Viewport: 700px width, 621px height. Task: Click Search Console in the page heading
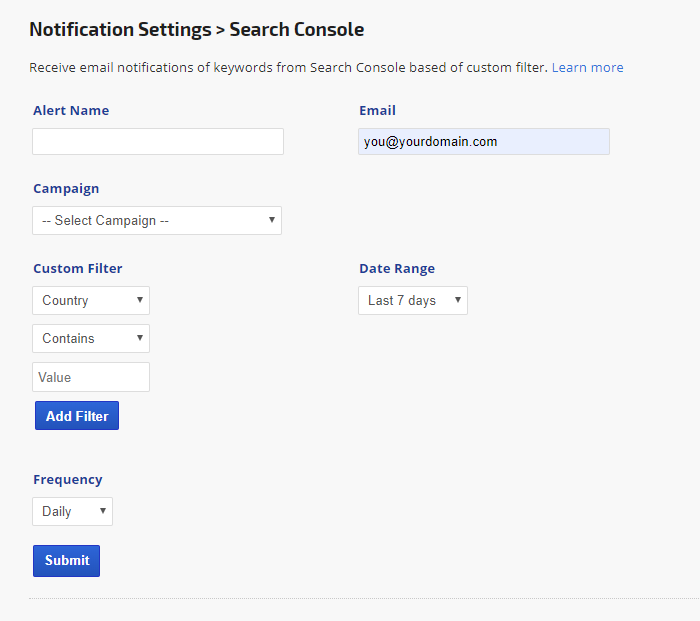click(x=297, y=29)
